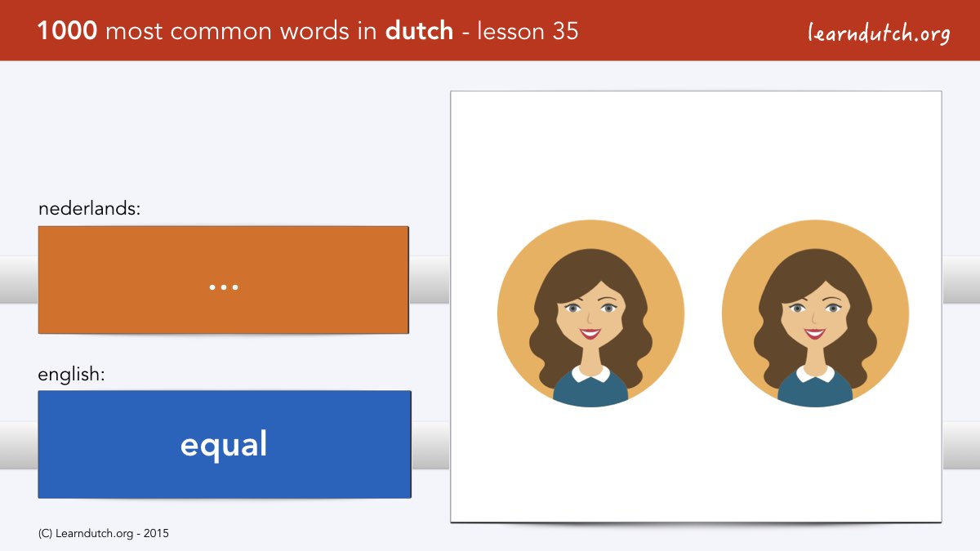The height and width of the screenshot is (551, 980).
Task: Click the blue 'equal' English box
Action: point(225,444)
